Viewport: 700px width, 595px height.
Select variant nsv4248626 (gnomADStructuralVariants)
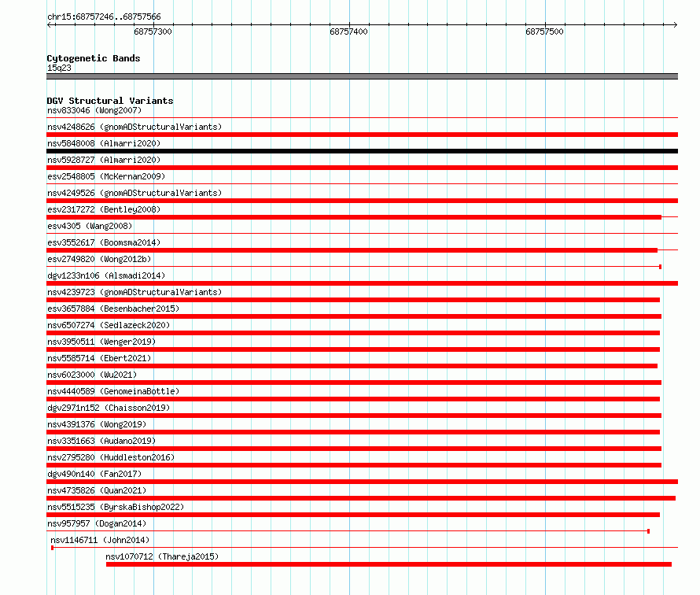tap(134, 127)
